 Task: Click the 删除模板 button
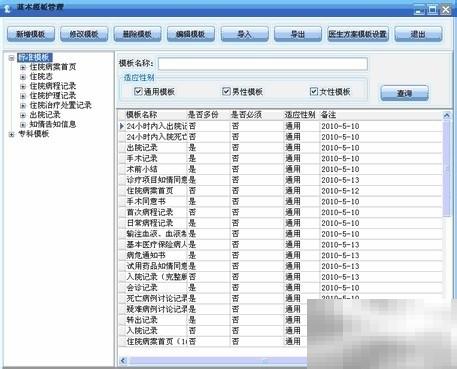(137, 34)
